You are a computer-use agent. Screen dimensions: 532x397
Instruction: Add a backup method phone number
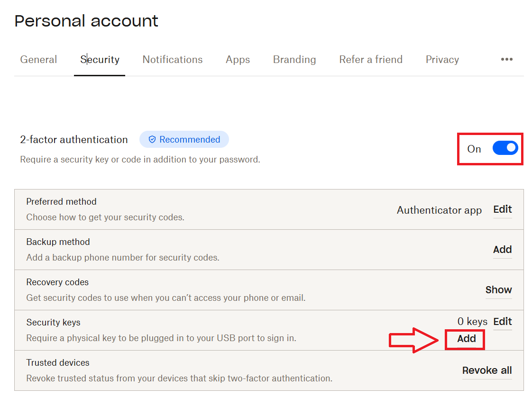(502, 250)
